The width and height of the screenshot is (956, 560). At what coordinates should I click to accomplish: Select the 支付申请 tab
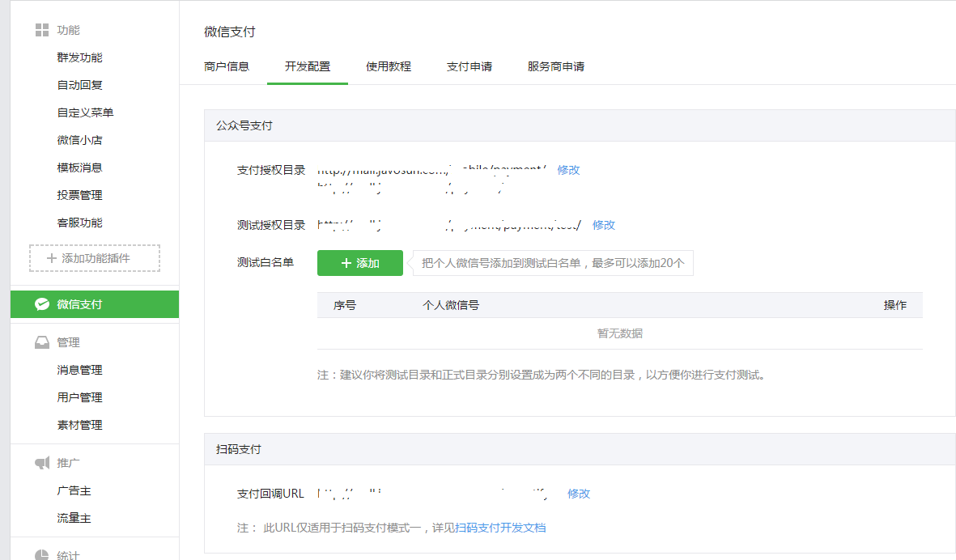(470, 66)
